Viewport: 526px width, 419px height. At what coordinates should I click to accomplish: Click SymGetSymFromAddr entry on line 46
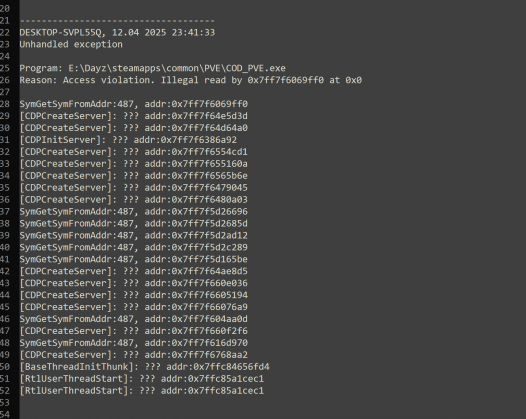click(x=134, y=319)
